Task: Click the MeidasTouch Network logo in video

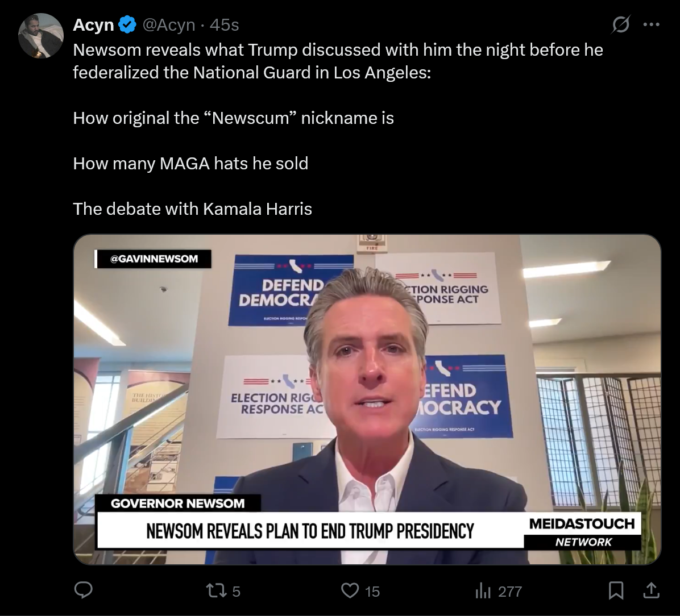Action: tap(582, 532)
